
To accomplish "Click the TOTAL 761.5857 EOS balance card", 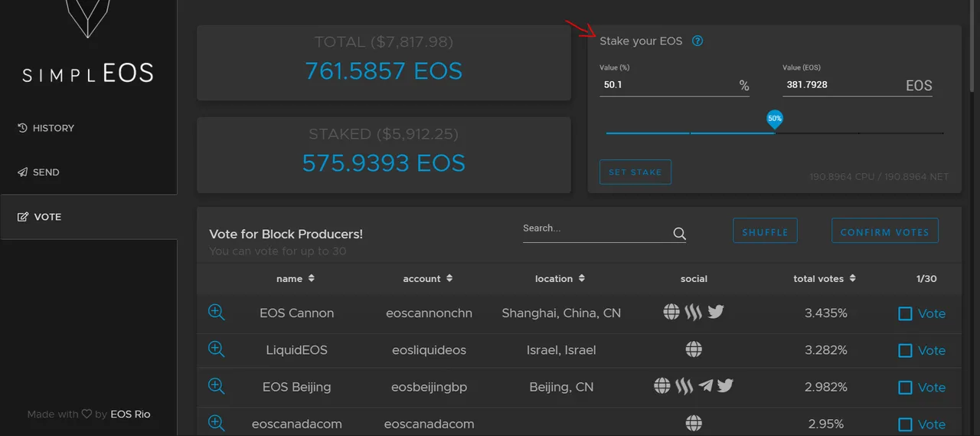I will [384, 62].
